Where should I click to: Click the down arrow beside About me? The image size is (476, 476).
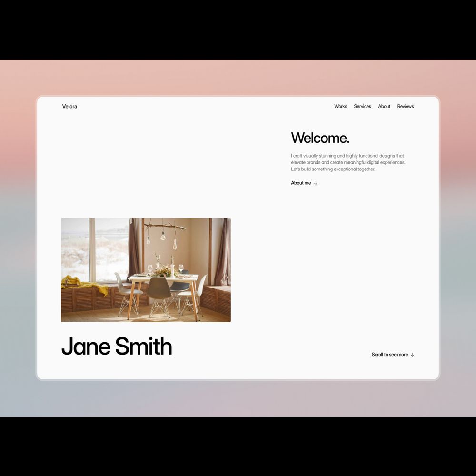316,183
